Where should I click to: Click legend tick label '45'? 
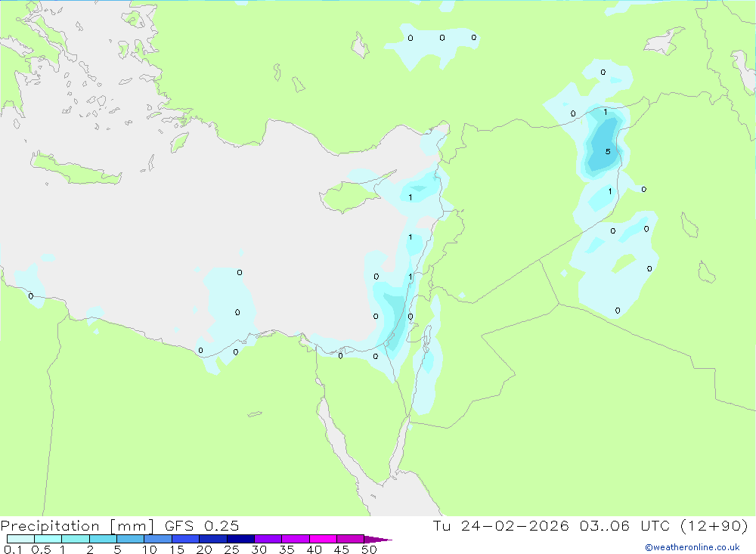point(342,549)
